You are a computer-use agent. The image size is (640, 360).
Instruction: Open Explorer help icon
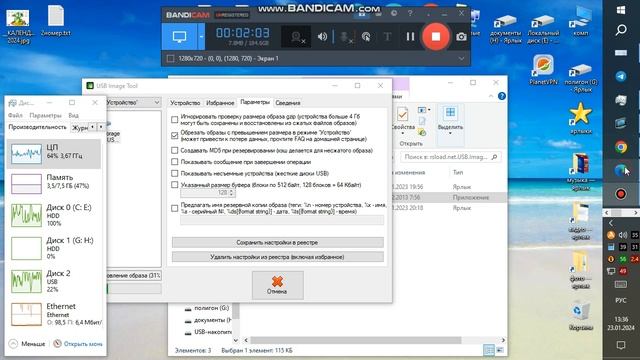click(x=502, y=96)
